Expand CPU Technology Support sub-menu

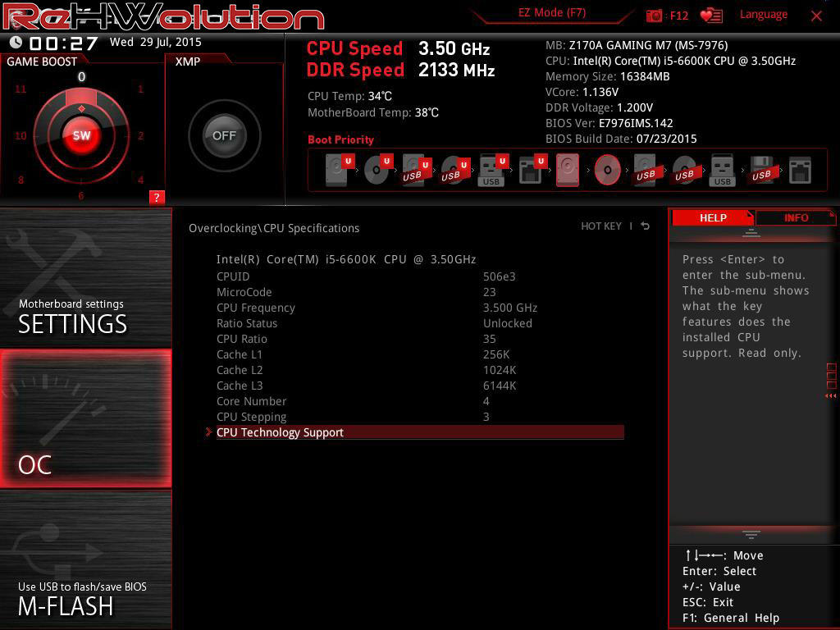click(280, 432)
